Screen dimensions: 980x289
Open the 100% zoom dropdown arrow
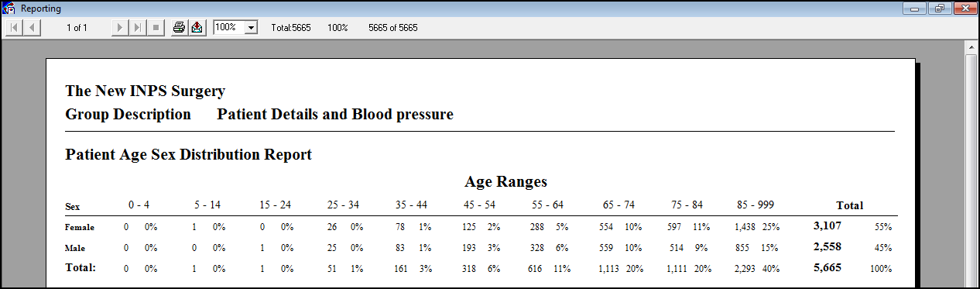[x=251, y=27]
